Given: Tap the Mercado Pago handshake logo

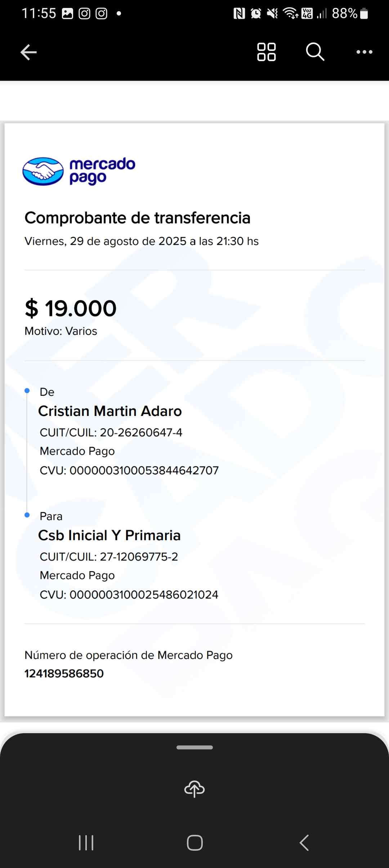Looking at the screenshot, I should [43, 171].
